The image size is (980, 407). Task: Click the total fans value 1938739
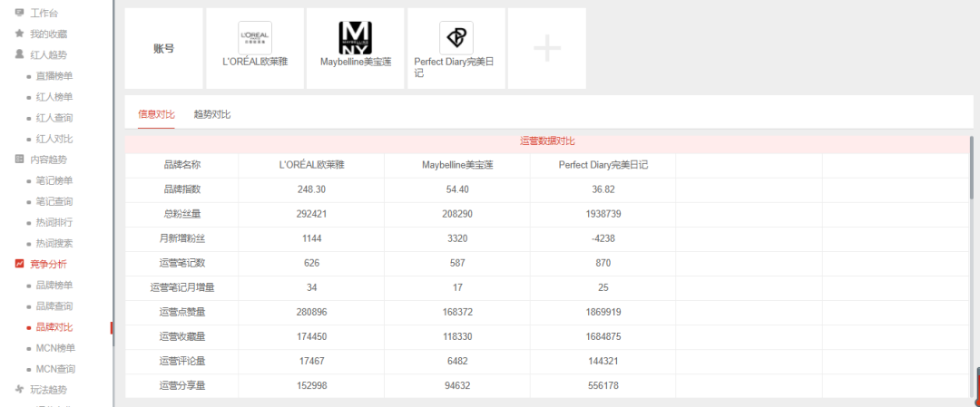point(603,214)
